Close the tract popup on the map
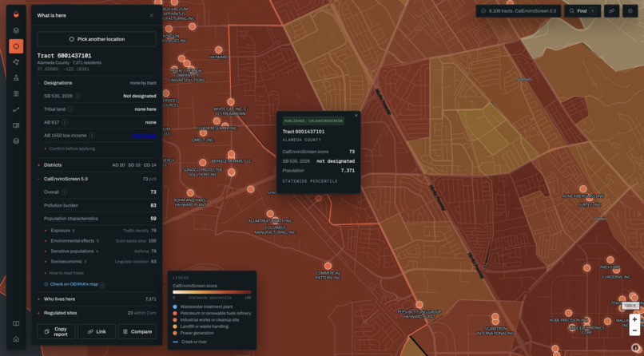The image size is (644, 356). tap(356, 116)
